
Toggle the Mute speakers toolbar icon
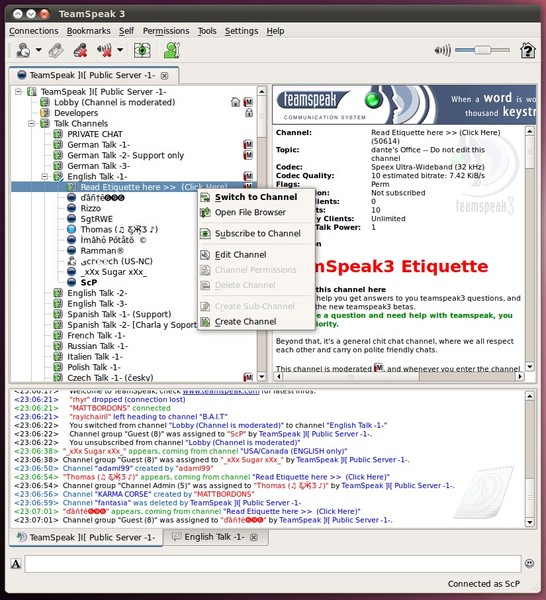[x=104, y=50]
